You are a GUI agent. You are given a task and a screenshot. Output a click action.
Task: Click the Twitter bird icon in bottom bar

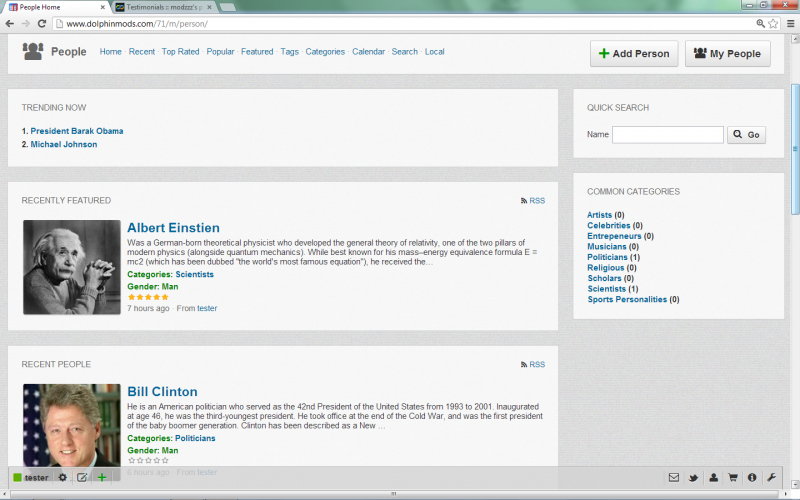(x=693, y=478)
